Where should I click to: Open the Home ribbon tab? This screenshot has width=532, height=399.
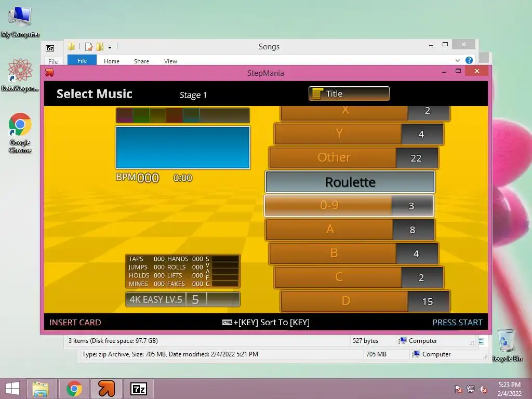112,61
